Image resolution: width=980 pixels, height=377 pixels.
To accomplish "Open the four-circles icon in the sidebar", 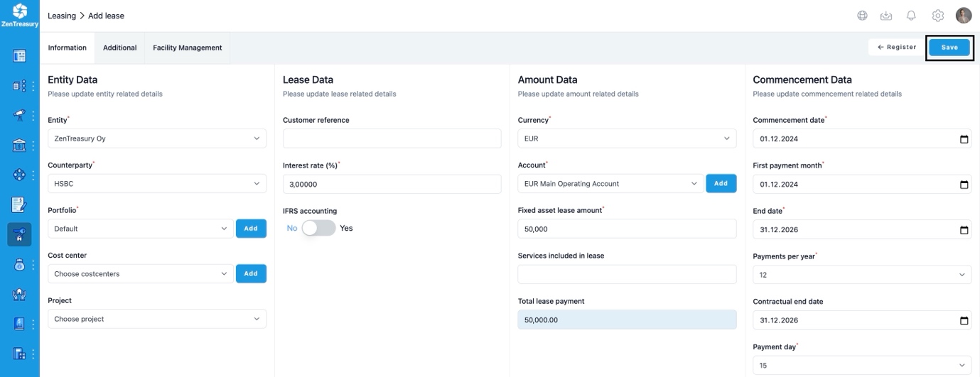I will (20, 175).
